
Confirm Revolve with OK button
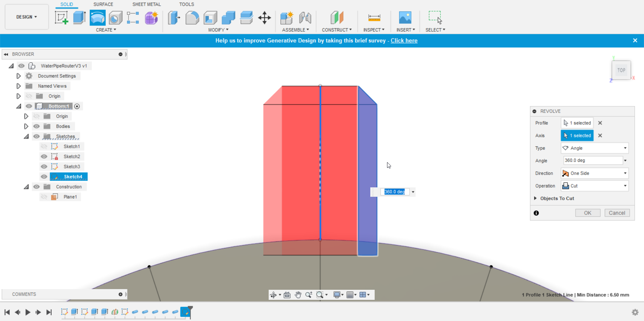[x=588, y=213]
